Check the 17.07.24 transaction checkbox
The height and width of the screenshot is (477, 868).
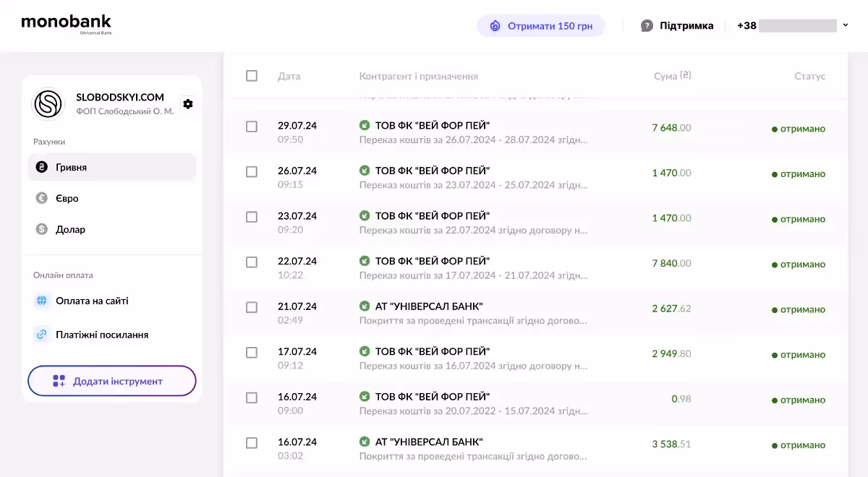pos(252,353)
